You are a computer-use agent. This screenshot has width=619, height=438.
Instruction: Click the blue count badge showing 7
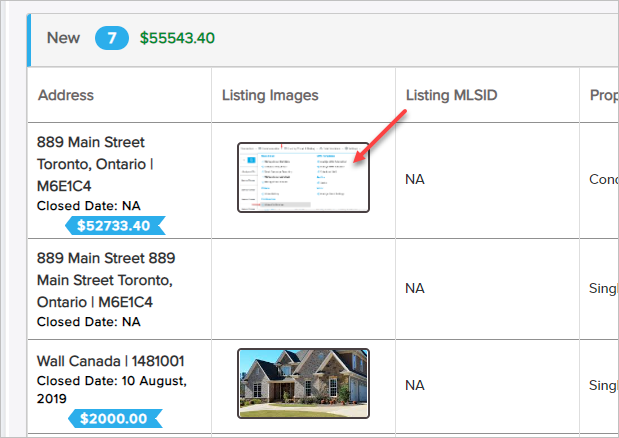pos(111,38)
